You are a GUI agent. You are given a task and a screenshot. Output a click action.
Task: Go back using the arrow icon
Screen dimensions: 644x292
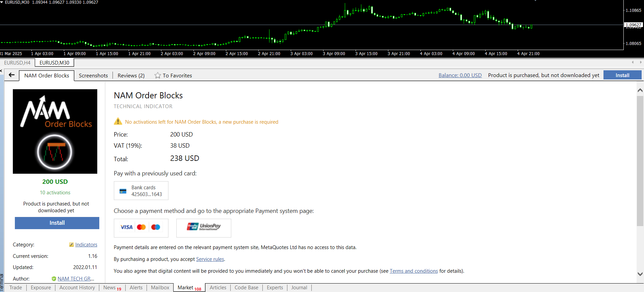[x=12, y=75]
